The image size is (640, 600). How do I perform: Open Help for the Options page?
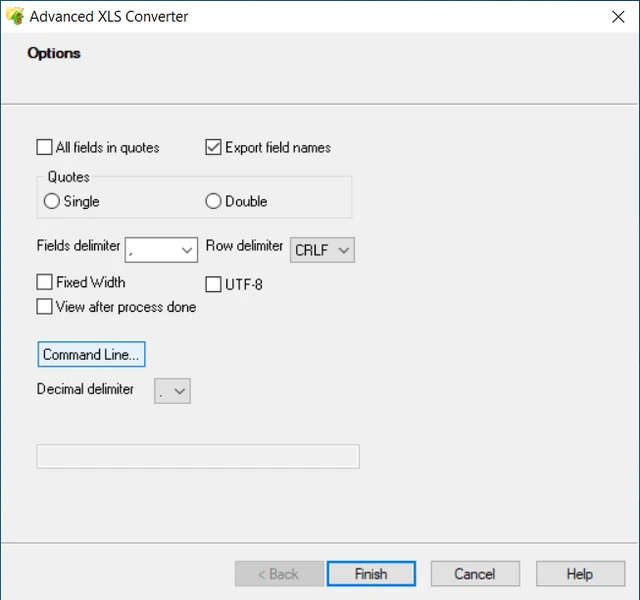(580, 574)
